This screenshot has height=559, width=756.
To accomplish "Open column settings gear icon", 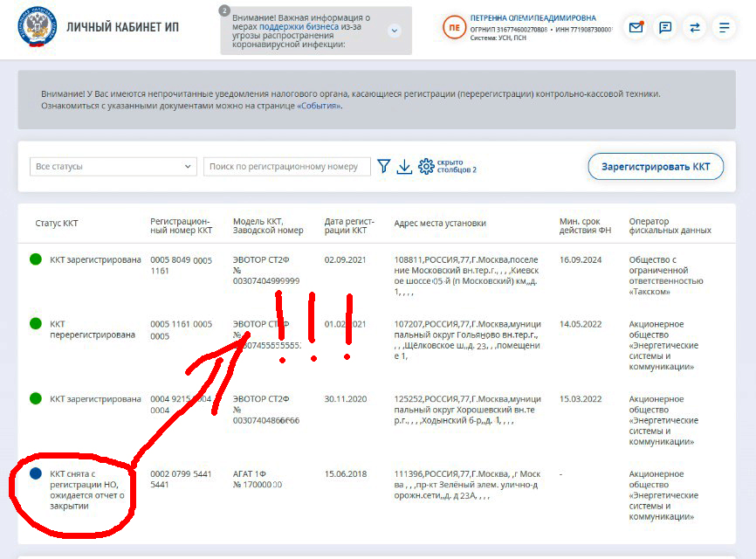I will point(426,167).
